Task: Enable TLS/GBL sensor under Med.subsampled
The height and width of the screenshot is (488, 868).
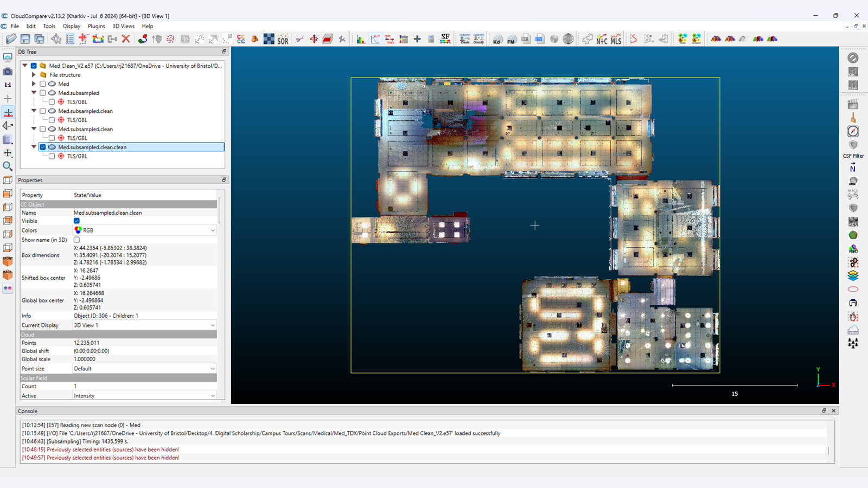Action: click(52, 102)
